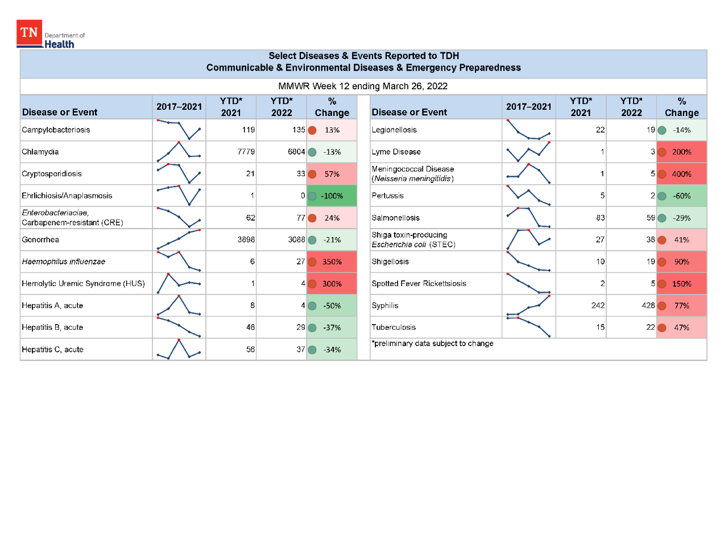Click the preliminary data subject to change footnote
728x560 pixels.
pyautogui.click(x=432, y=343)
